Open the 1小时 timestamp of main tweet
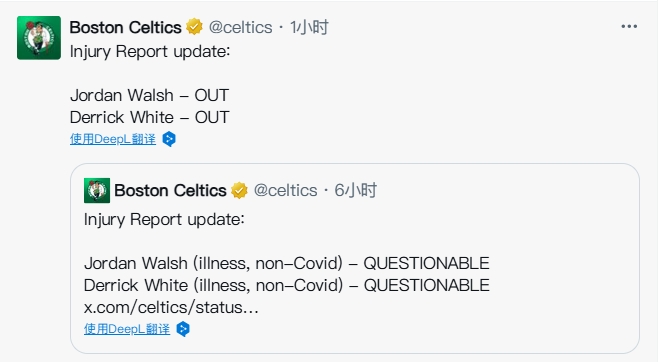Image resolution: width=659 pixels, height=362 pixels. click(x=309, y=27)
